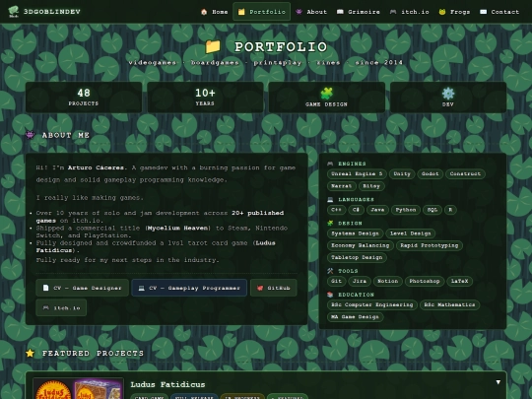This screenshot has width=532, height=399.
Task: Click the Economy Balancing tag
Action: click(x=360, y=245)
